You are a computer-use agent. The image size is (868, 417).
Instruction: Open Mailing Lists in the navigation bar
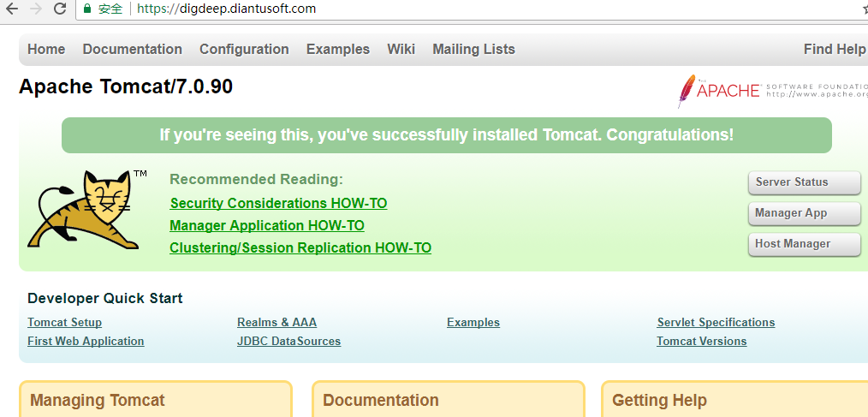(x=473, y=50)
